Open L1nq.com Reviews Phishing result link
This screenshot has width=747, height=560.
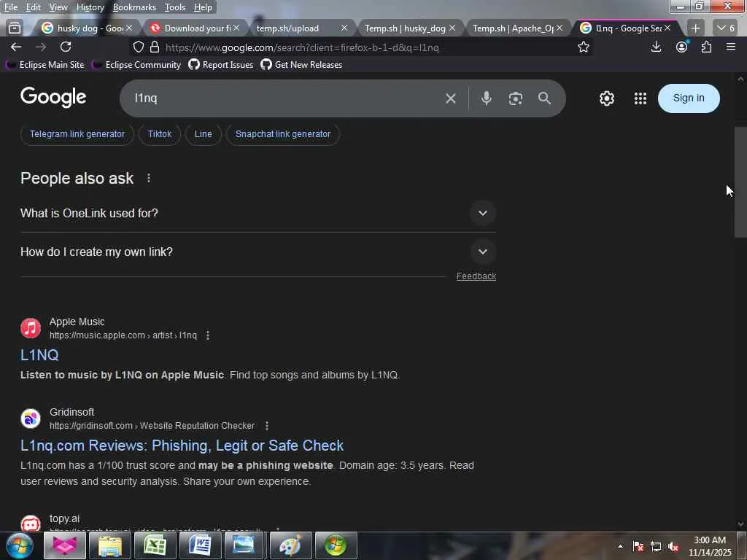182,446
